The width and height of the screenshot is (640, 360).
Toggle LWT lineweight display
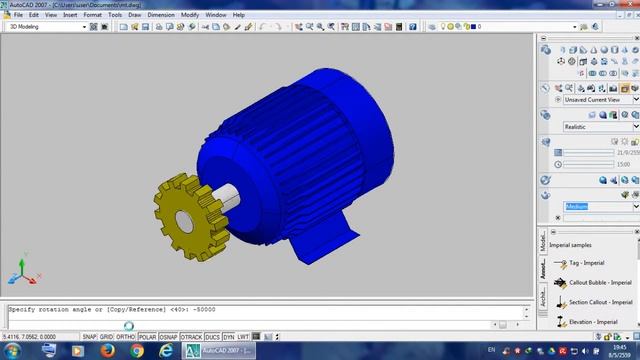coord(243,337)
